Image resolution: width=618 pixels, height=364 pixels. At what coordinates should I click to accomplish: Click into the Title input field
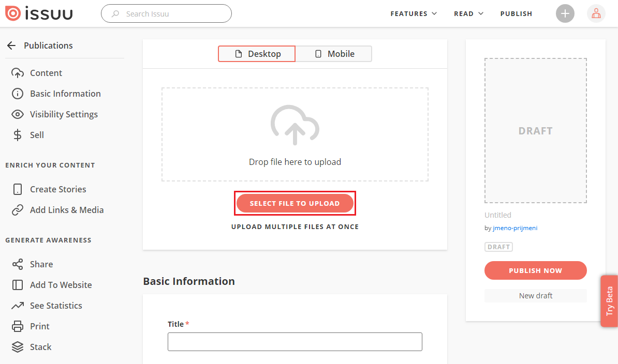(295, 342)
